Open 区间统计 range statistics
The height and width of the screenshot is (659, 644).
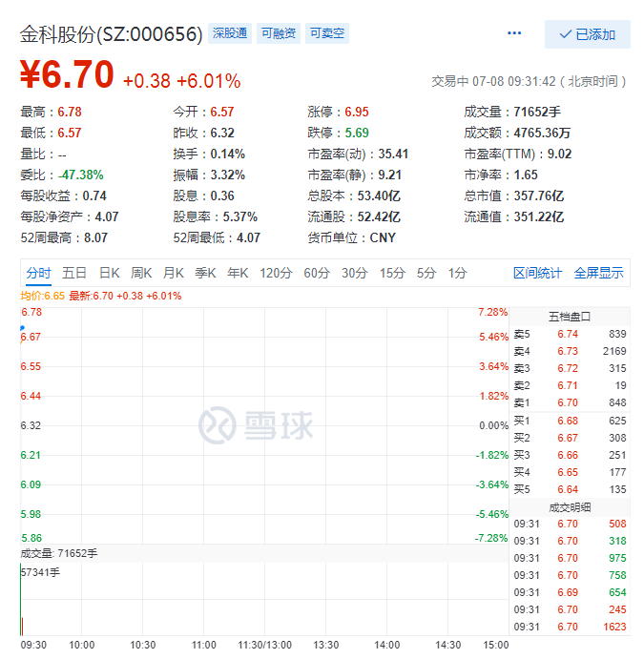click(538, 273)
